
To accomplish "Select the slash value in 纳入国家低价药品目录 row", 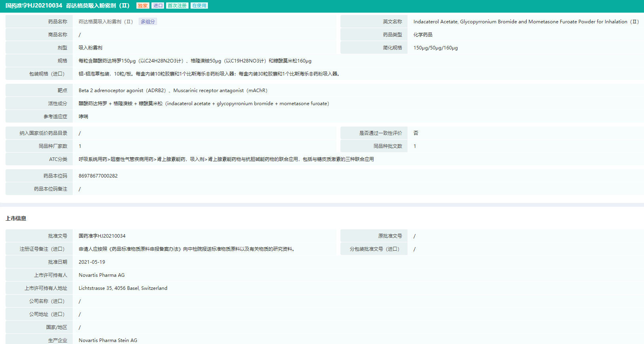I will point(79,133).
